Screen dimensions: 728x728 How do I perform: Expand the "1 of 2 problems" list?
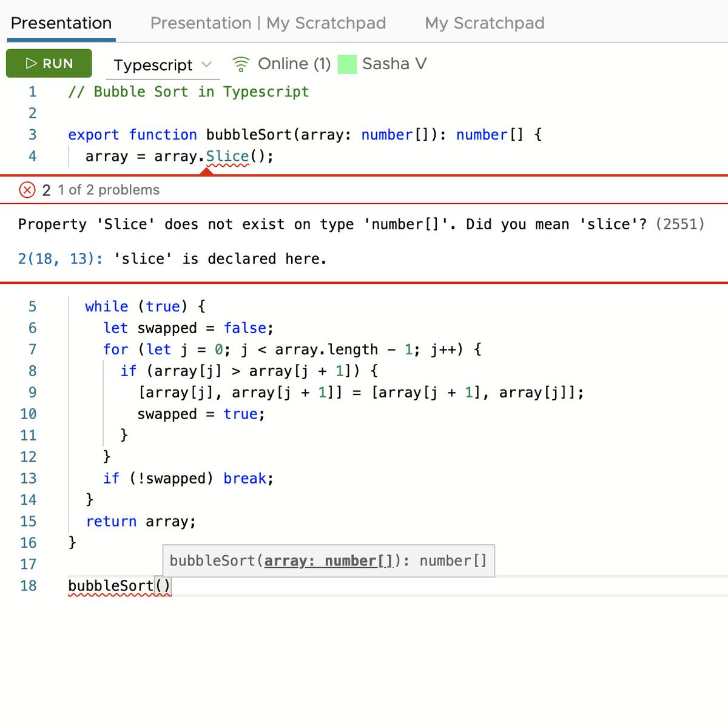[109, 190]
